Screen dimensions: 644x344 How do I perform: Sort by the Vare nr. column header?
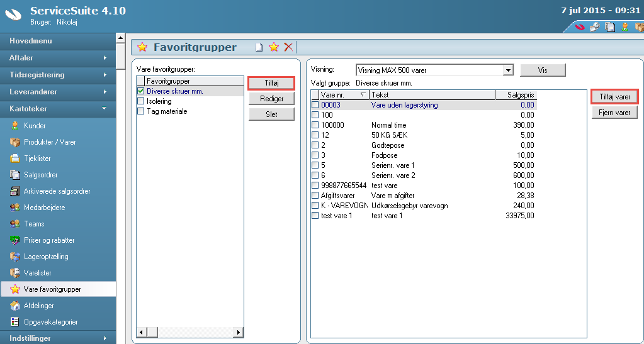pos(344,95)
